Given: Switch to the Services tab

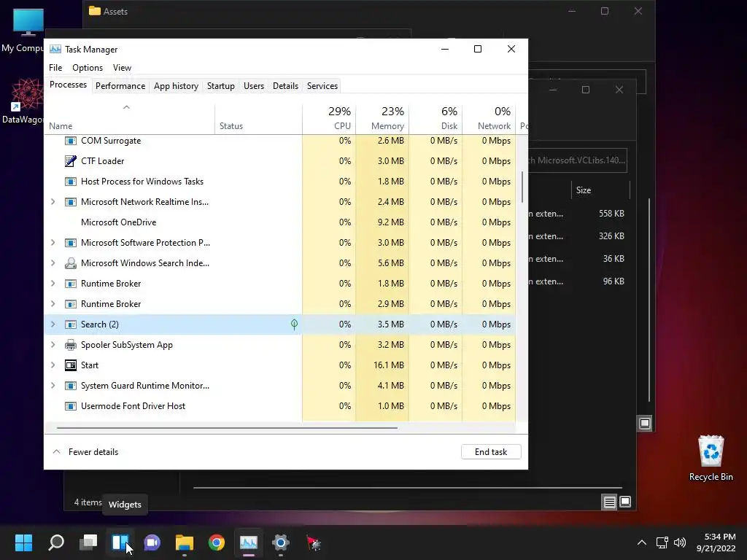Looking at the screenshot, I should coord(322,86).
